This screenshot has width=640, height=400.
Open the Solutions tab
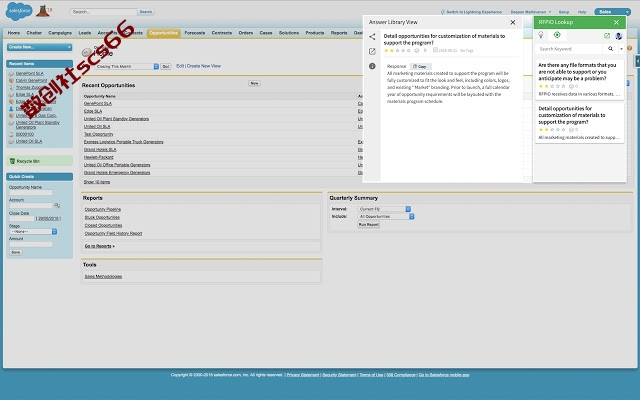click(x=289, y=33)
